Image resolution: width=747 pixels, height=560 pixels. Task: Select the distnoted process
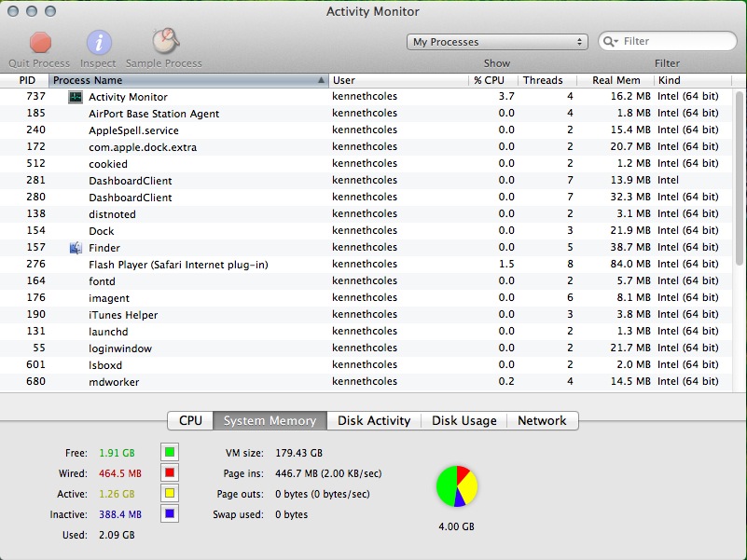point(366,213)
